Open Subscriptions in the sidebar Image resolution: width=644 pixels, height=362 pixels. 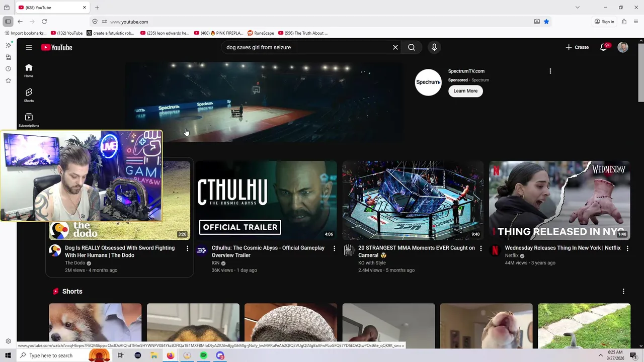click(29, 120)
